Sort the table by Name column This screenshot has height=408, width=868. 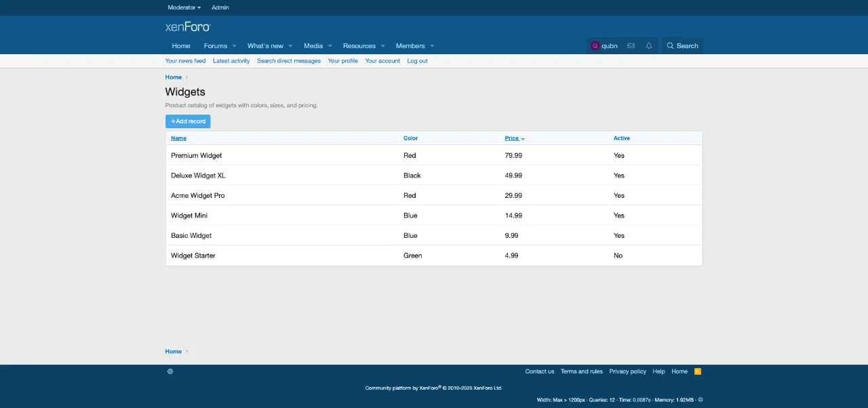pos(178,138)
